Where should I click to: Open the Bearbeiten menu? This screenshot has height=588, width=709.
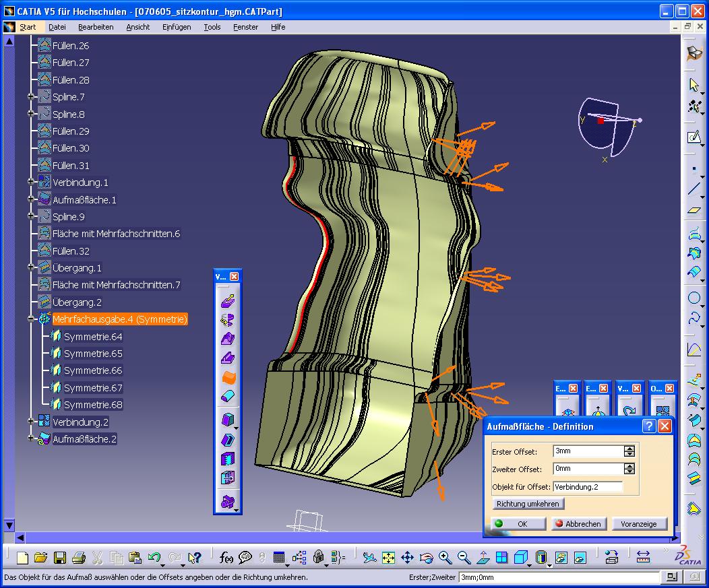point(96,27)
